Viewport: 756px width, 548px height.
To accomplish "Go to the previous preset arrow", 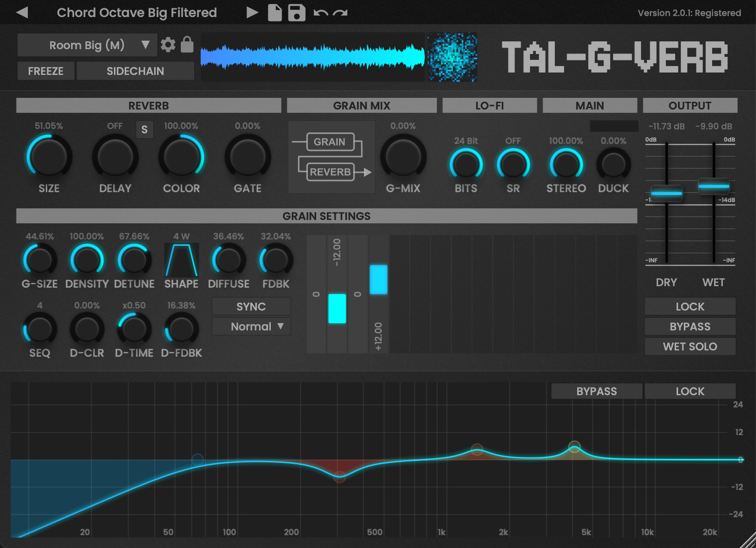I will pyautogui.click(x=22, y=12).
